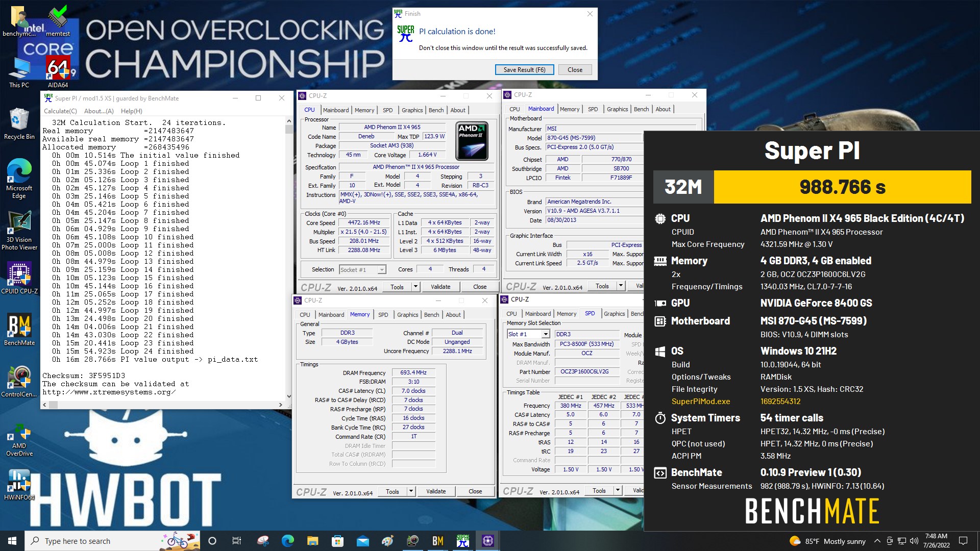
Task: Open Windows Start menu
Action: 12,541
